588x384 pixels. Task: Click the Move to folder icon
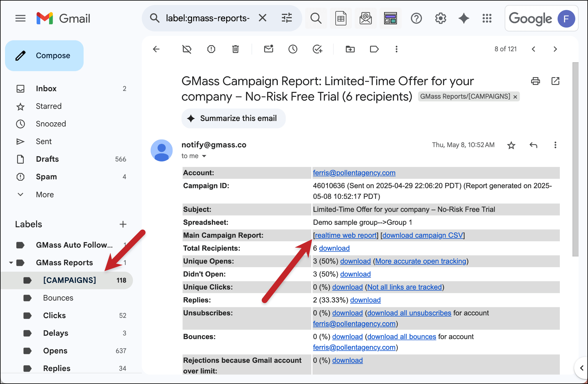[350, 49]
